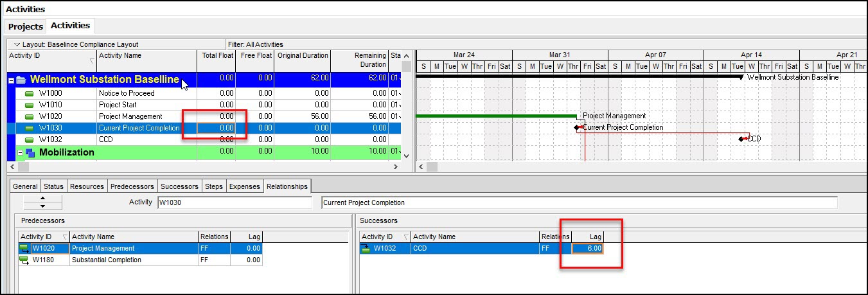The height and width of the screenshot is (295, 868).
Task: Click the previous activity up arrow button
Action: click(x=43, y=199)
